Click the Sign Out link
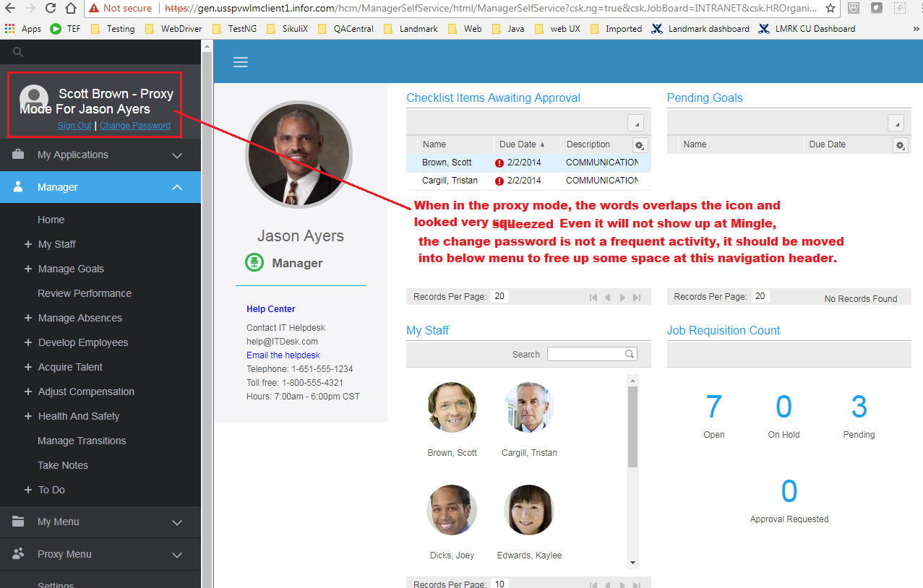Image resolution: width=923 pixels, height=588 pixels. pyautogui.click(x=74, y=126)
